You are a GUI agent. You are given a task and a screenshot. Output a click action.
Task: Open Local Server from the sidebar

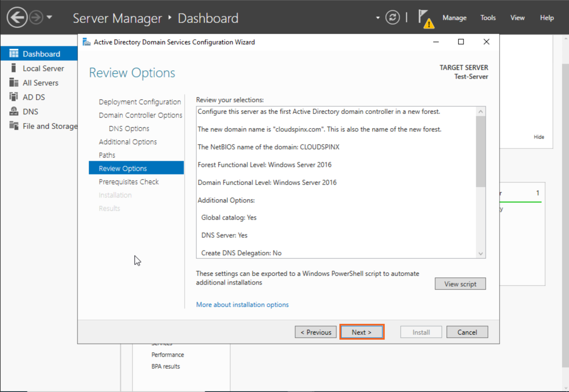(14, 68)
